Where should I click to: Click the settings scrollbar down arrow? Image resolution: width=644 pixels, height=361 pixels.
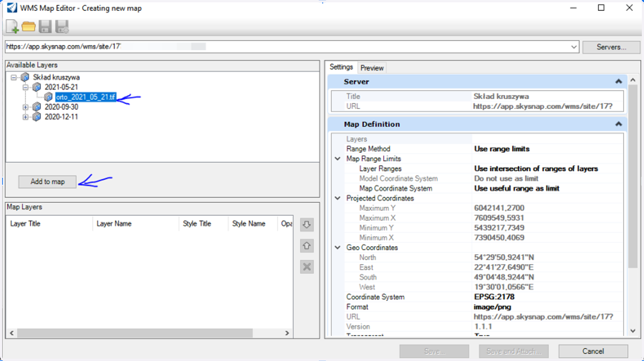(x=632, y=331)
